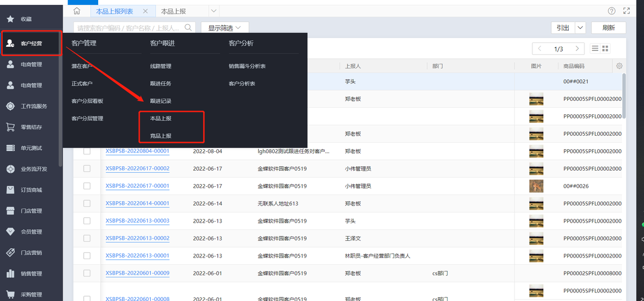644x301 pixels.
Task: Check row XSBPSB-20220613-00002
Action: coord(87,238)
